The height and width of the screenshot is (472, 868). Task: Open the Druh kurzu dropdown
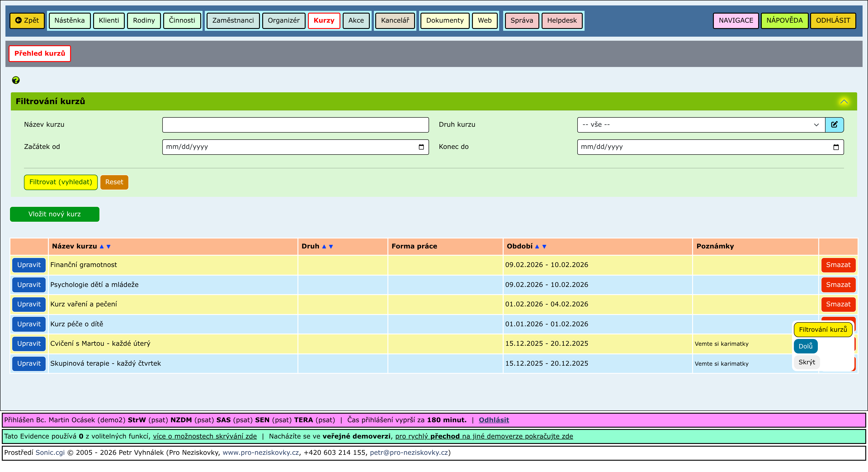pos(701,124)
